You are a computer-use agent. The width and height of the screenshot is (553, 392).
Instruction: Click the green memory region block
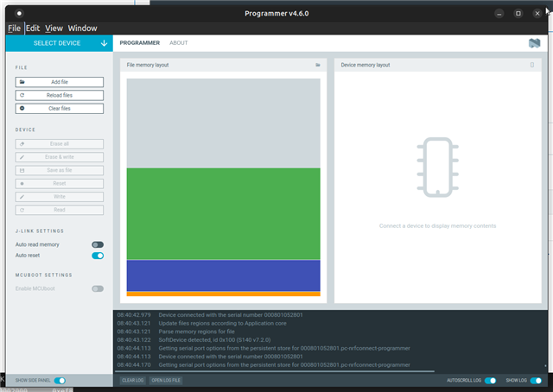tap(223, 214)
